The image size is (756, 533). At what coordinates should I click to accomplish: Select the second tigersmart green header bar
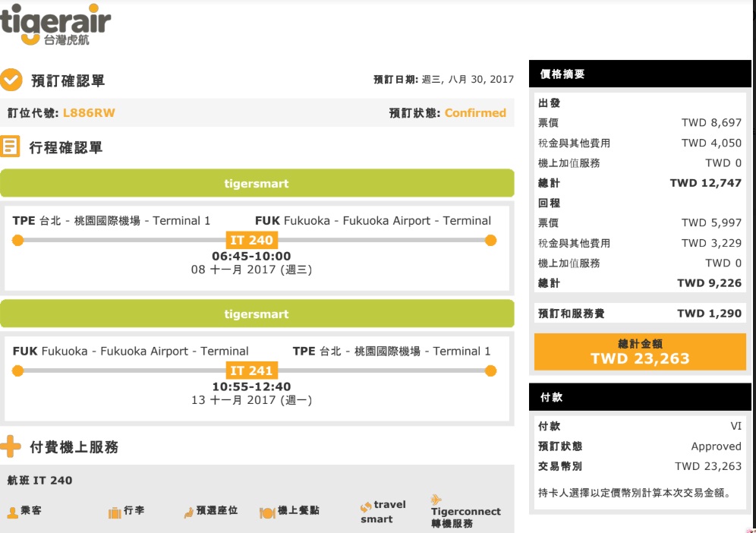coord(257,314)
